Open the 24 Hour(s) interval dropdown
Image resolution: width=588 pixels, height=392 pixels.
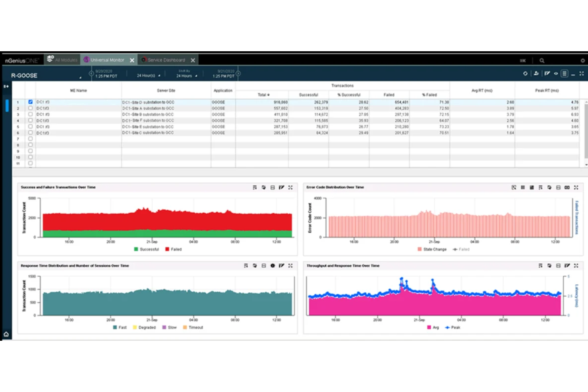pyautogui.click(x=148, y=75)
